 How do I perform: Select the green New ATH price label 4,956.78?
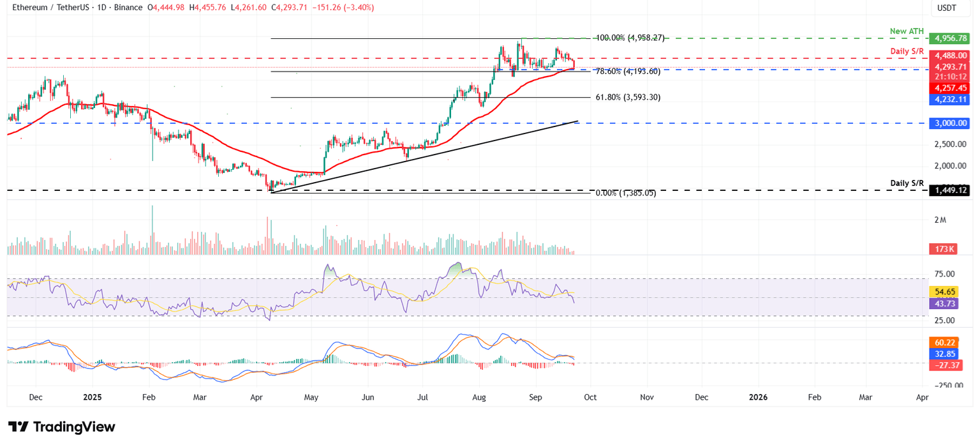[x=949, y=38]
